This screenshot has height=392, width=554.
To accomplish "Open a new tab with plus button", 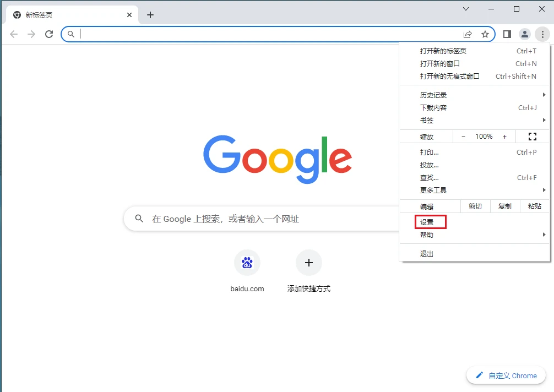I will point(150,15).
